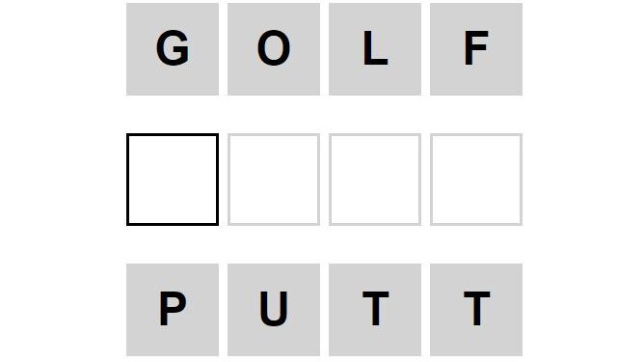
Task: Click the second empty letter box
Action: tap(274, 180)
